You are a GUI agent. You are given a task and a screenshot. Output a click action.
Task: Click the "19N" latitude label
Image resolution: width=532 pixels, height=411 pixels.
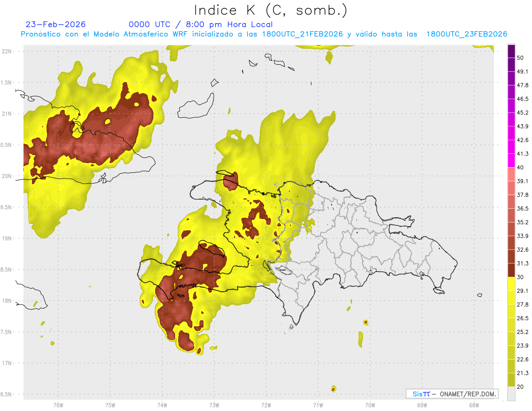[7, 239]
